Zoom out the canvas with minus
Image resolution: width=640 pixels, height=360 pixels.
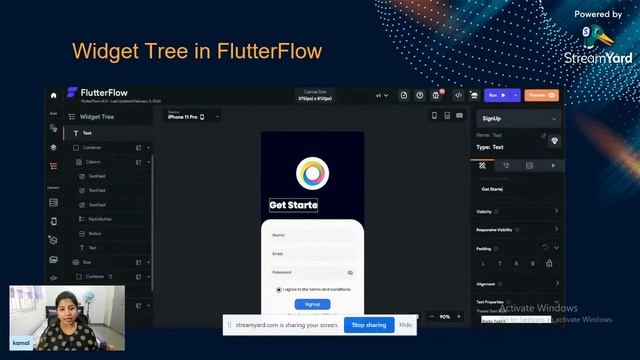pyautogui.click(x=432, y=316)
